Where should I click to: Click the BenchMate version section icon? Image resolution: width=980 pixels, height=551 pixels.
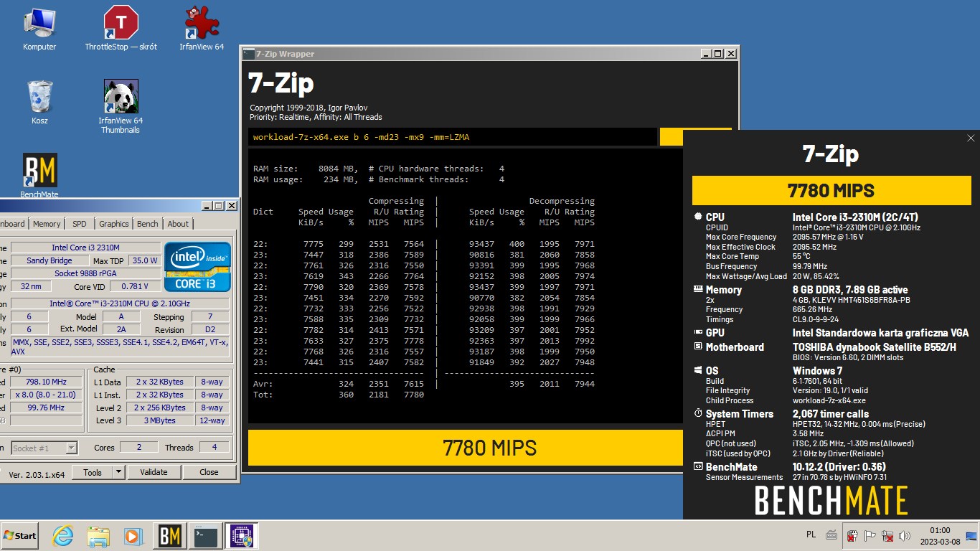(699, 467)
